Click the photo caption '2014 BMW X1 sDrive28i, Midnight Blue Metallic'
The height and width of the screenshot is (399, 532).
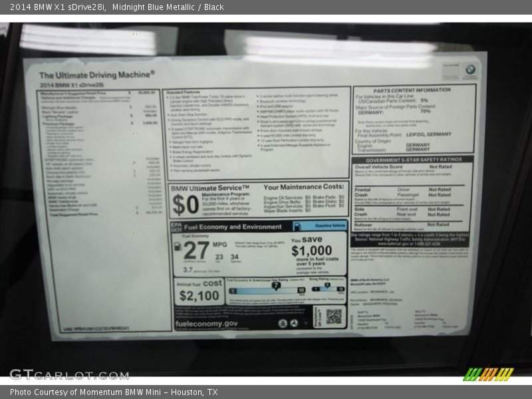click(x=102, y=7)
